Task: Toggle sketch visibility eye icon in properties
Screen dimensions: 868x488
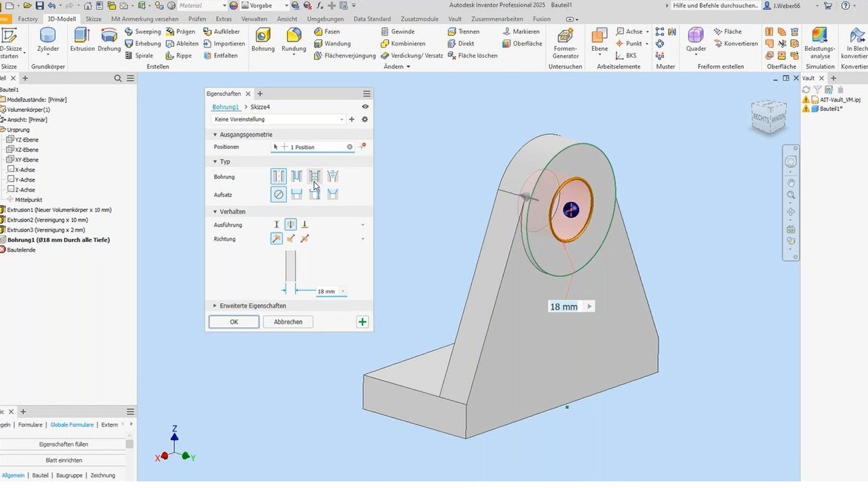Action: point(366,107)
